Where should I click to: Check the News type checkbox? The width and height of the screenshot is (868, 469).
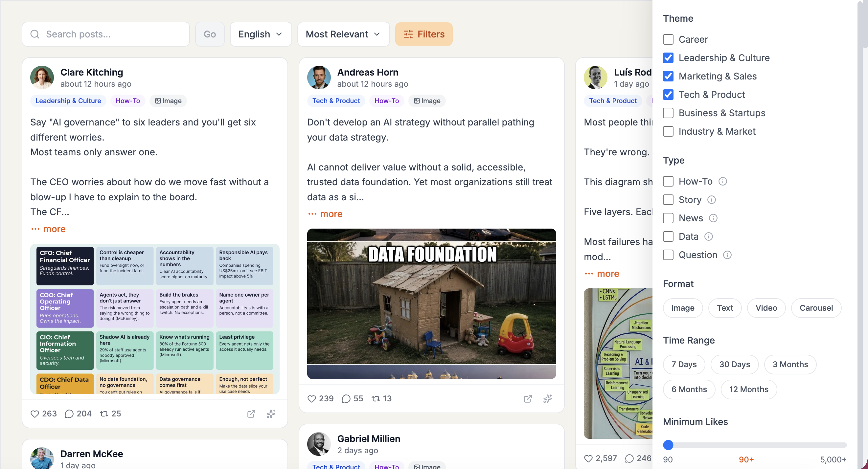(x=668, y=218)
